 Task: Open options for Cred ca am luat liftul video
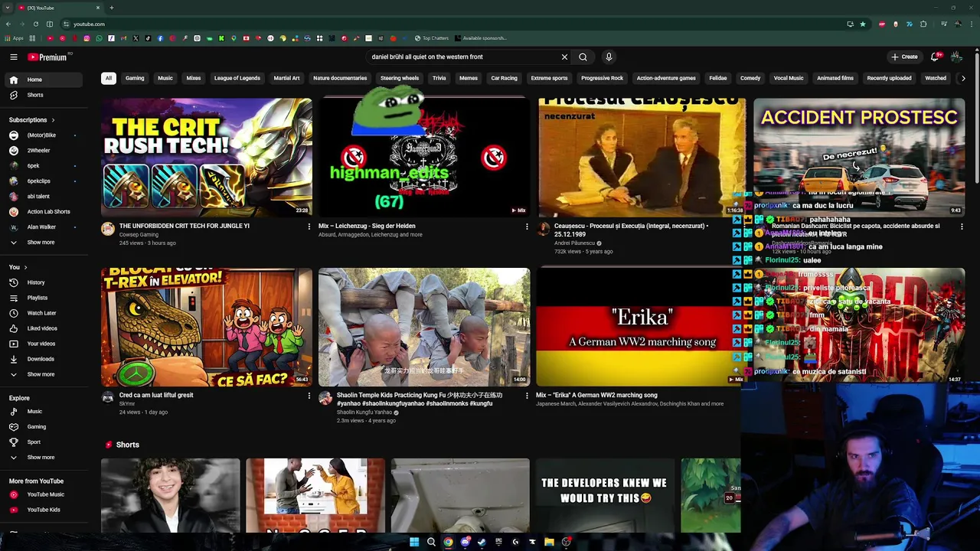coord(309,396)
